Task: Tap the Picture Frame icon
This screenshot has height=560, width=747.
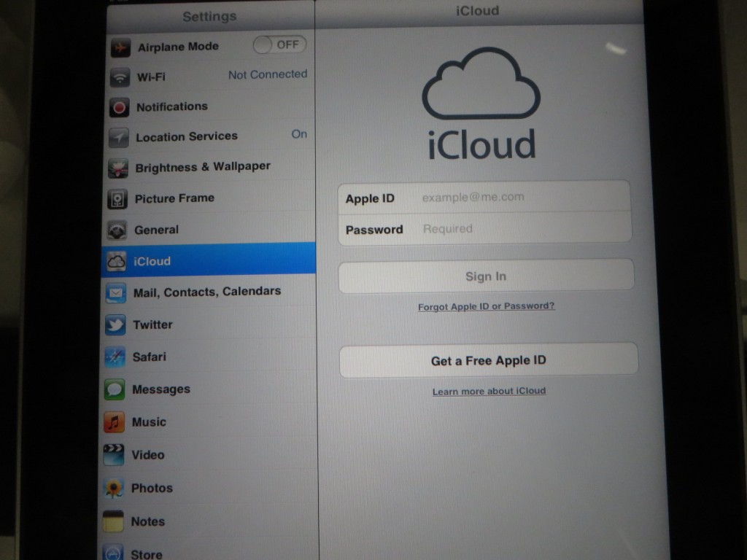Action: (x=117, y=199)
